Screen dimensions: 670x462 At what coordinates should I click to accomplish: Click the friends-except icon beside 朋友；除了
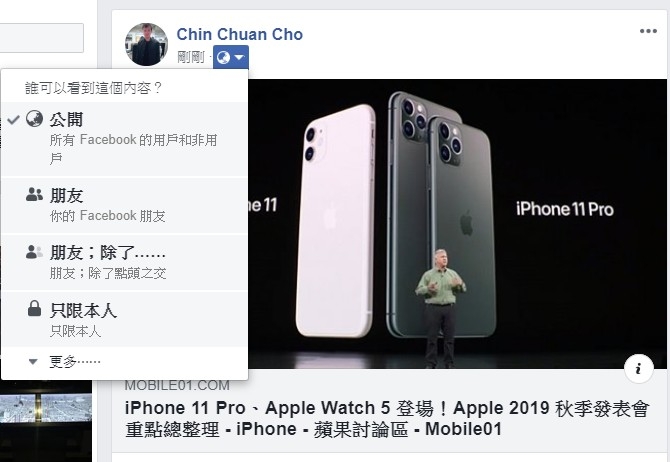tap(34, 252)
